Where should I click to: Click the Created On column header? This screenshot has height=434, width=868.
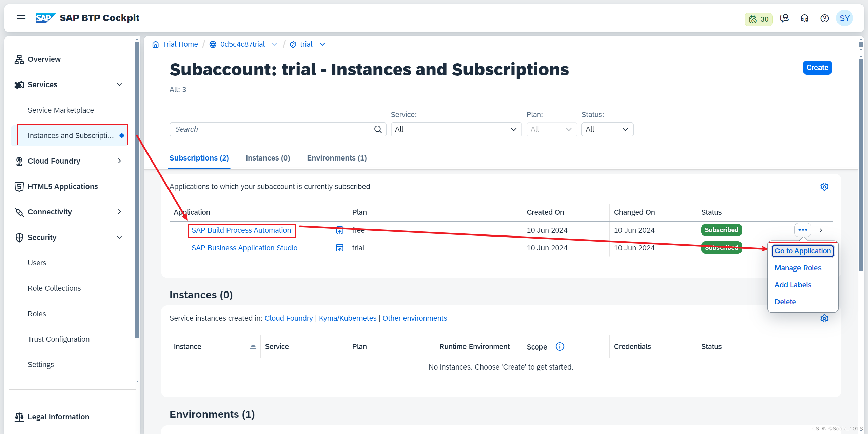(x=545, y=212)
